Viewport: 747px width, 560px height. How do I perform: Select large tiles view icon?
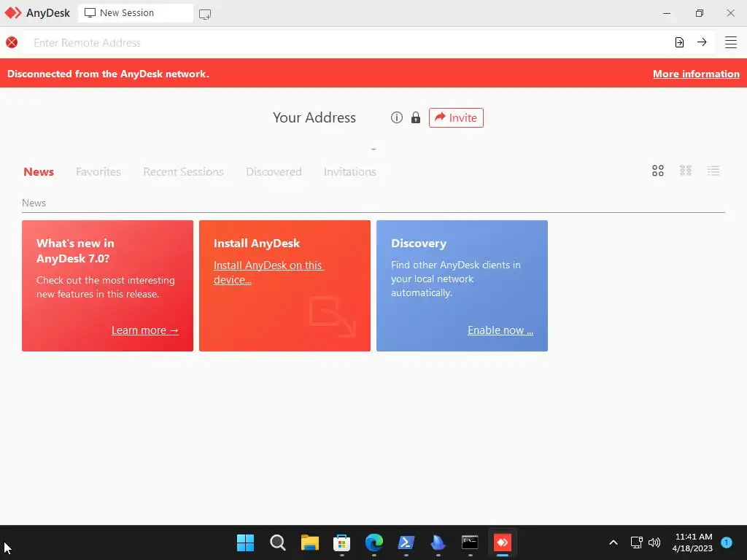pyautogui.click(x=658, y=171)
